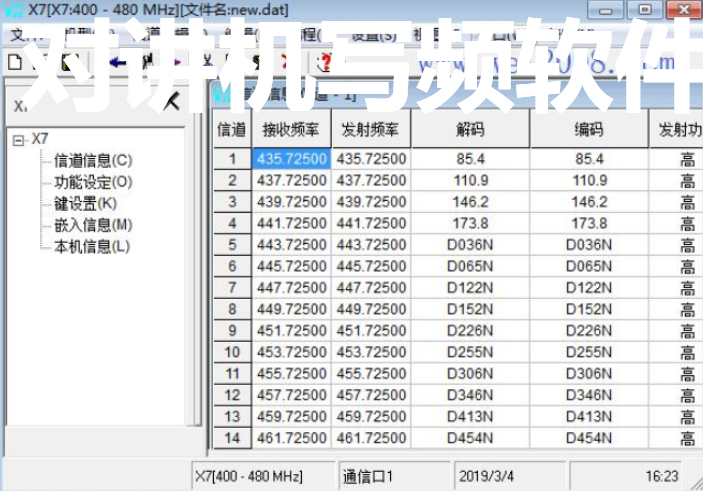Screen dimensions: 703x491
Task: Select channel 5 transmit frequency 443.72500
Action: coord(371,245)
